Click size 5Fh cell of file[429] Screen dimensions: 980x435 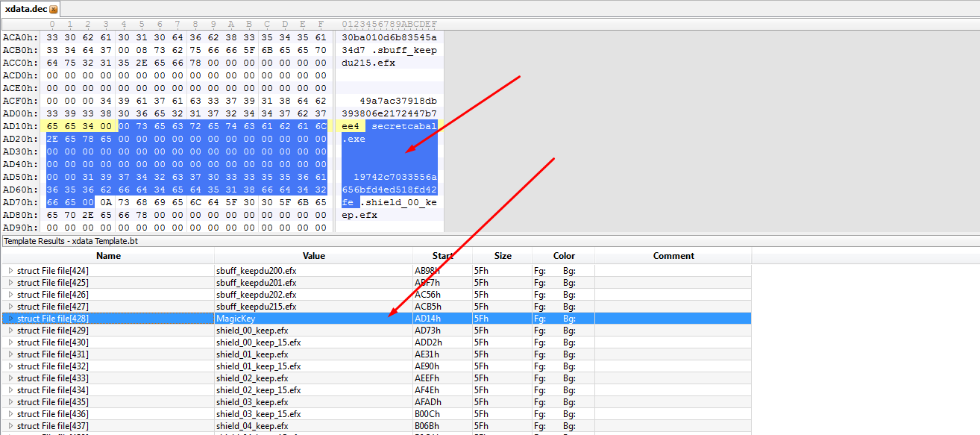coord(503,331)
